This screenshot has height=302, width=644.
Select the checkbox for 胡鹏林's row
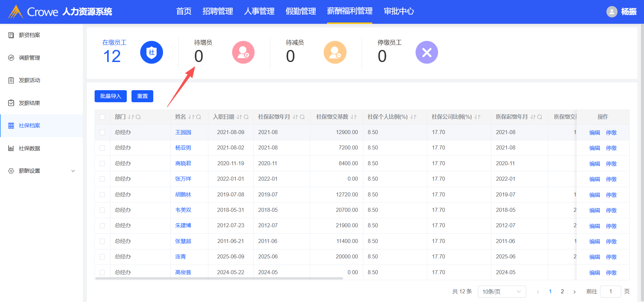(102, 195)
